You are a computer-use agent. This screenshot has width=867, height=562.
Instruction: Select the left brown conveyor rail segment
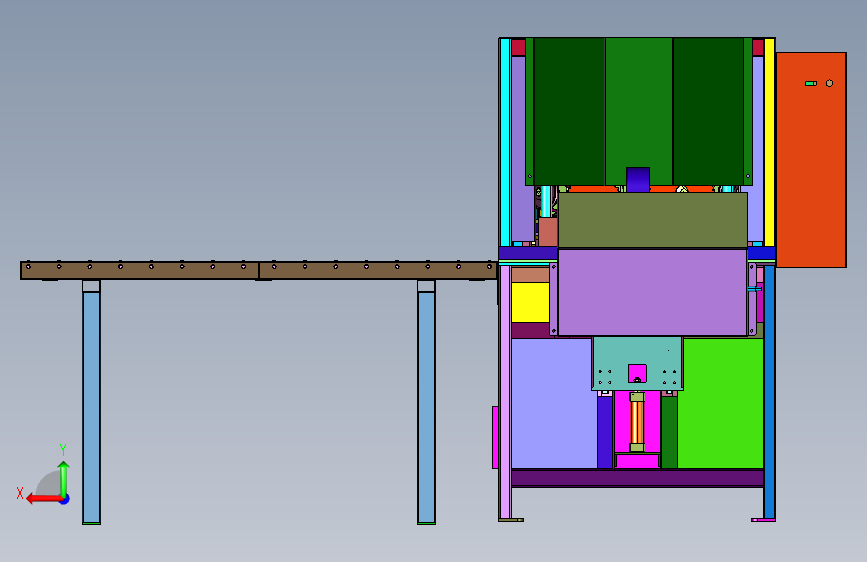(140, 270)
